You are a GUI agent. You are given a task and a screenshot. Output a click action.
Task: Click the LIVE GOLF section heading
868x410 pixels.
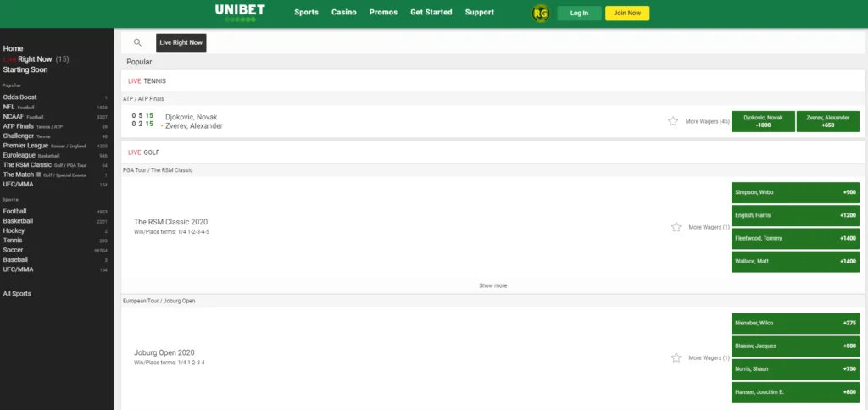click(144, 152)
